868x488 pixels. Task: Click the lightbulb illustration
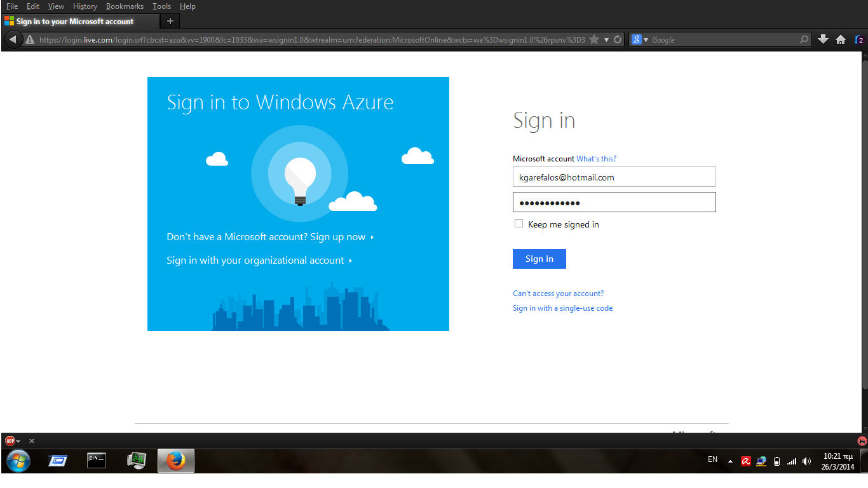click(299, 180)
